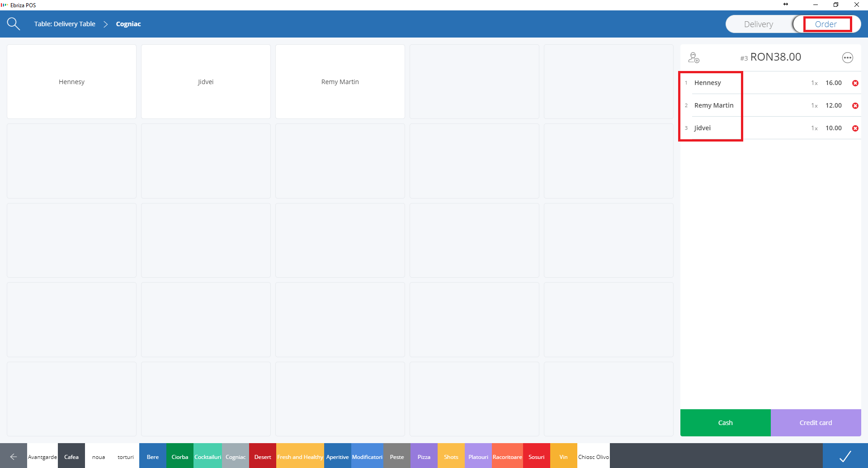Open the Vin category
The height and width of the screenshot is (468, 868).
[564, 457]
